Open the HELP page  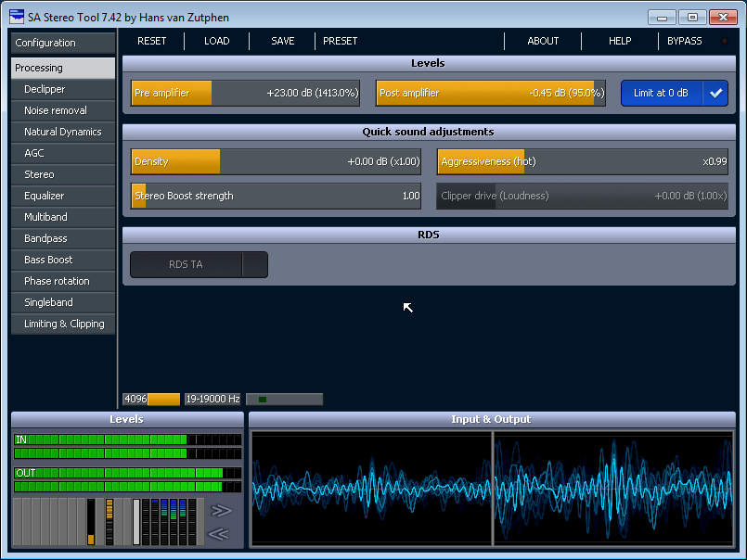point(620,41)
